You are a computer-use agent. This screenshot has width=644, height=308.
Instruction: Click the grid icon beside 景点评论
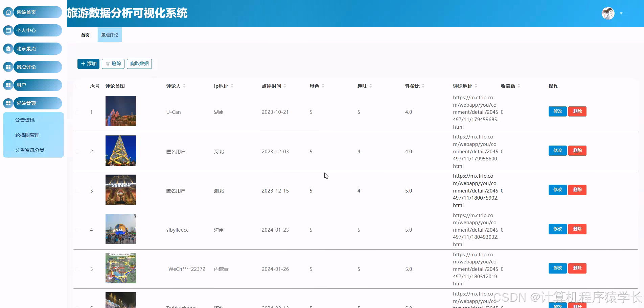[8, 67]
